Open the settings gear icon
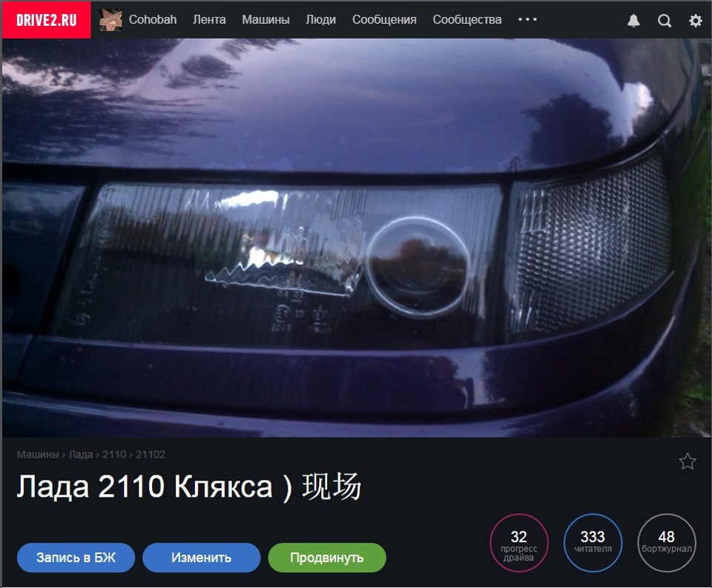Screen dimensions: 712x588 pos(695,21)
